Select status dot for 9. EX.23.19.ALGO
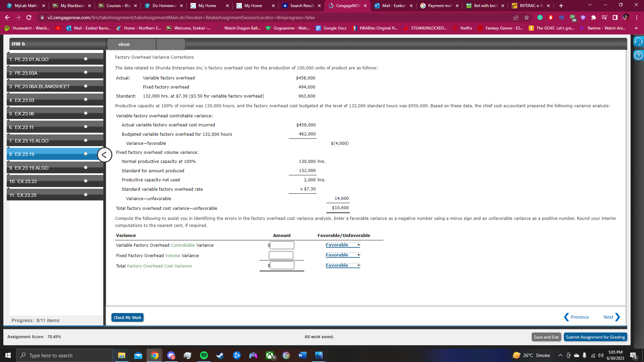Image resolution: width=644 pixels, height=362 pixels. [86, 168]
